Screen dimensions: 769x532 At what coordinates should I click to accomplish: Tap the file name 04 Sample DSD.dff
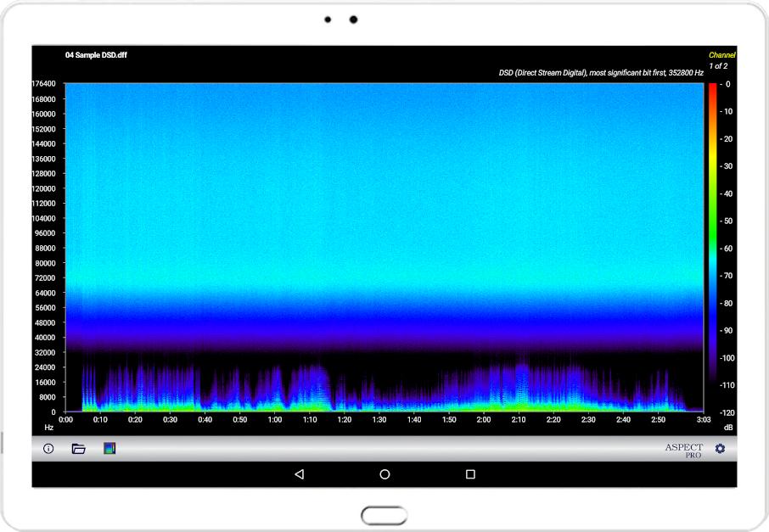point(96,55)
